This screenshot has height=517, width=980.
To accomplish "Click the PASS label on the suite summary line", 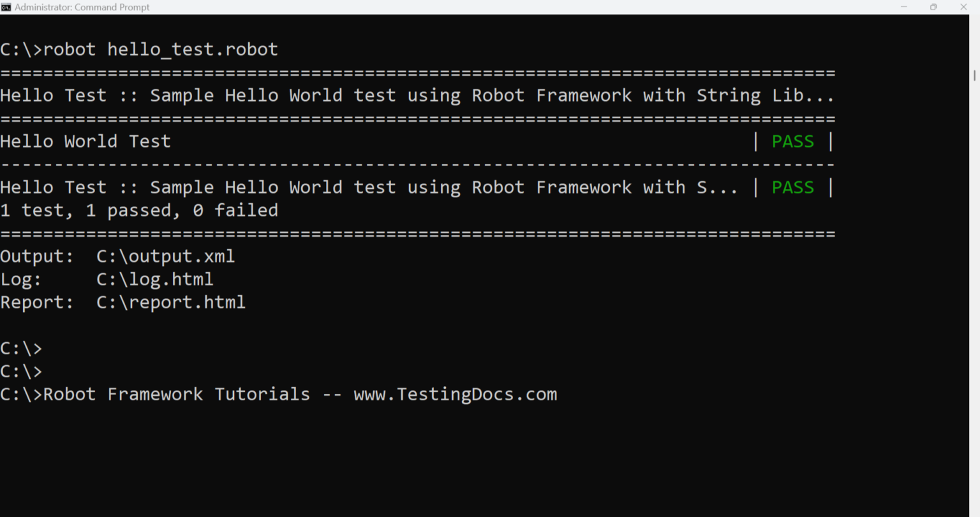I will (x=792, y=187).
